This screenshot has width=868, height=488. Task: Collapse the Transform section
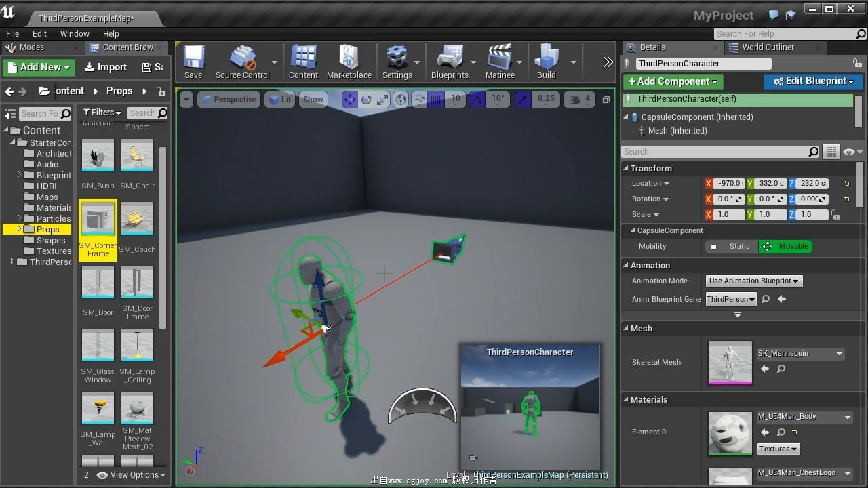pos(626,168)
